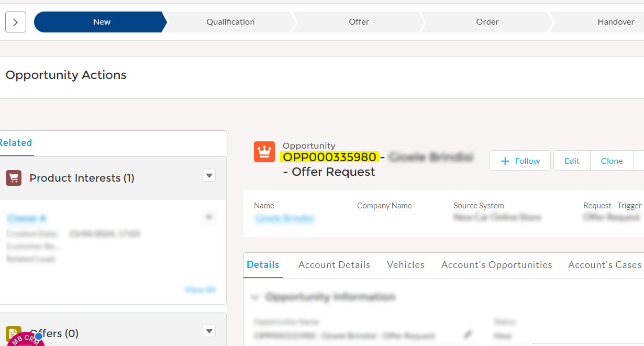
Task: Open the Account's Opportunities tab
Action: click(496, 265)
